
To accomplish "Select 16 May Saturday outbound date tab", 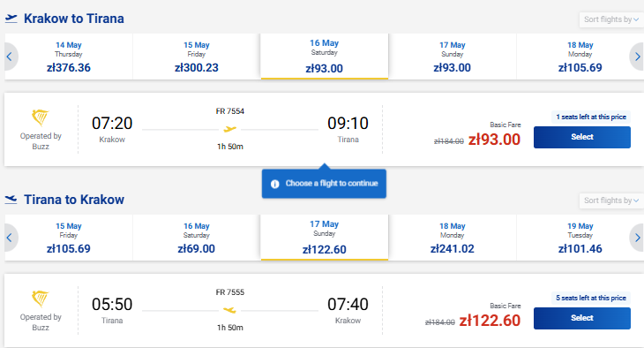I will coord(325,57).
